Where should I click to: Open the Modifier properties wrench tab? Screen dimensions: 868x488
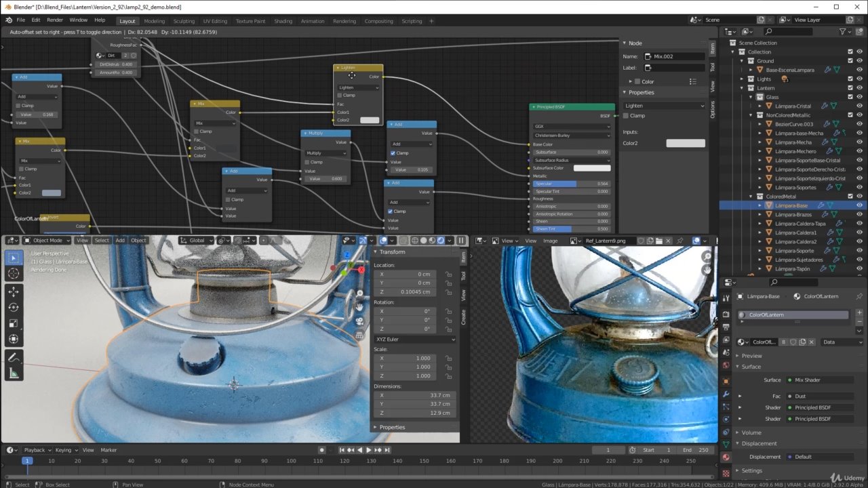pyautogui.click(x=726, y=394)
